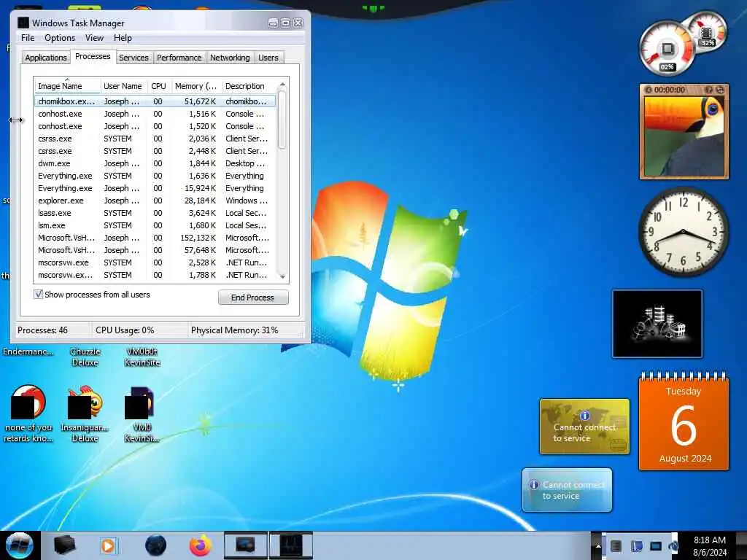
Task: Switch to Applications tab
Action: click(46, 58)
